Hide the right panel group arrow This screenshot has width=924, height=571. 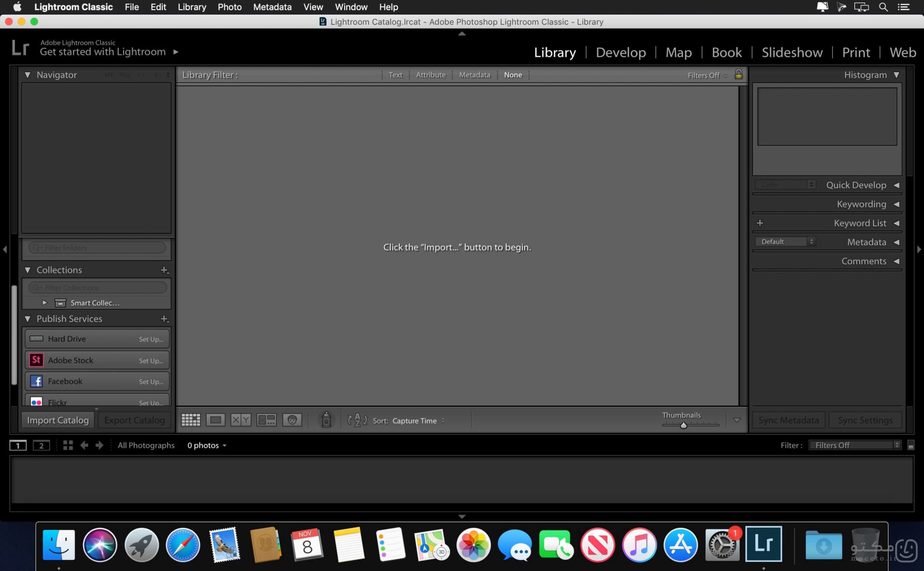919,249
